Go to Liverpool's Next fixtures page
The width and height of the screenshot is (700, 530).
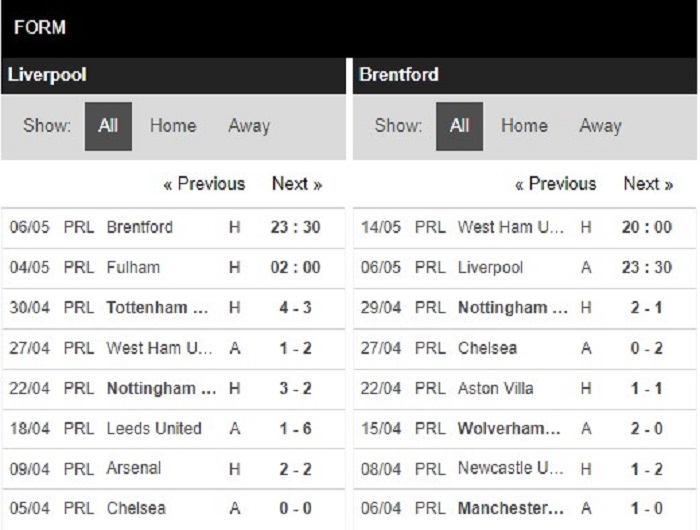297,184
